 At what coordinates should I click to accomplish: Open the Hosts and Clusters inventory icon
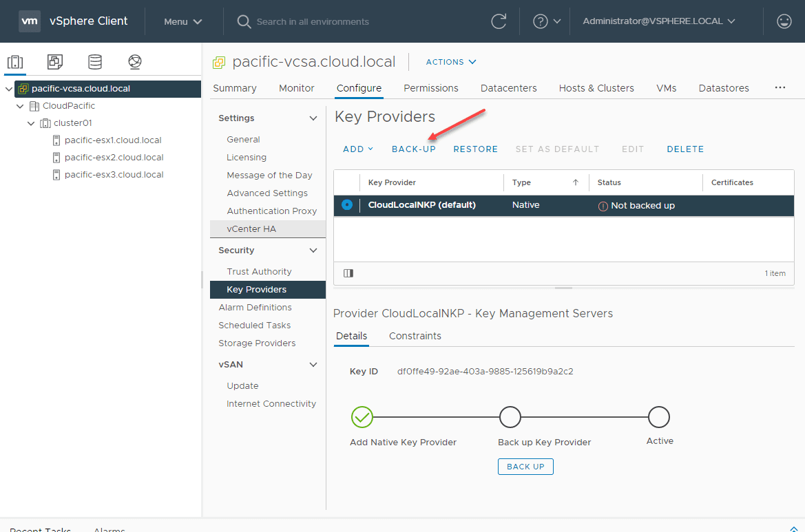pyautogui.click(x=15, y=62)
